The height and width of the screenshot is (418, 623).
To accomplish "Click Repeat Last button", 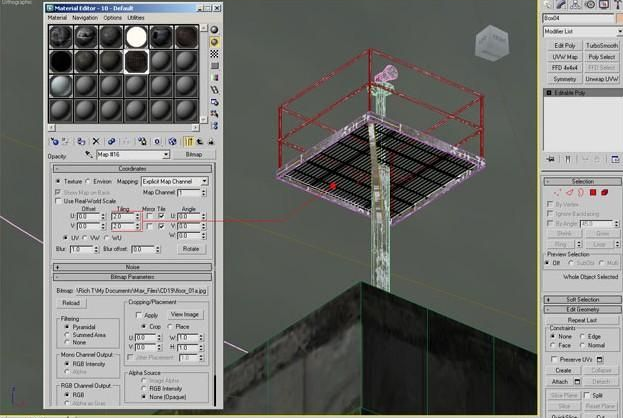I will click(x=582, y=320).
